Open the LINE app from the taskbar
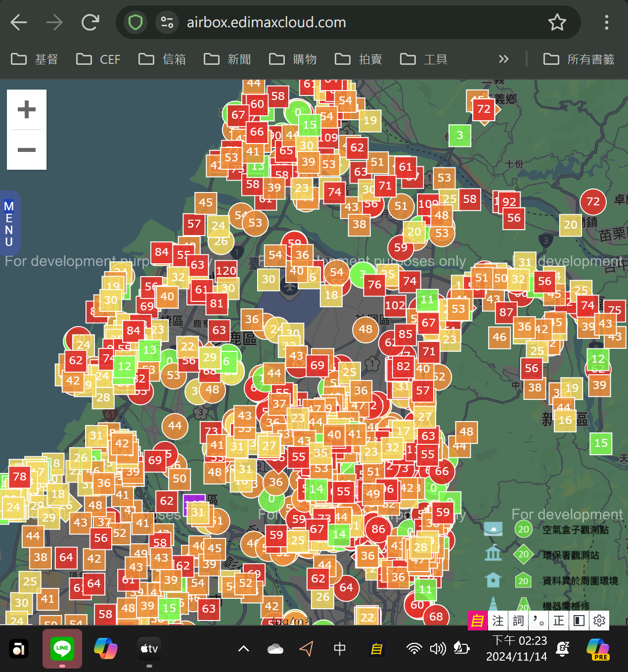 pyautogui.click(x=62, y=648)
